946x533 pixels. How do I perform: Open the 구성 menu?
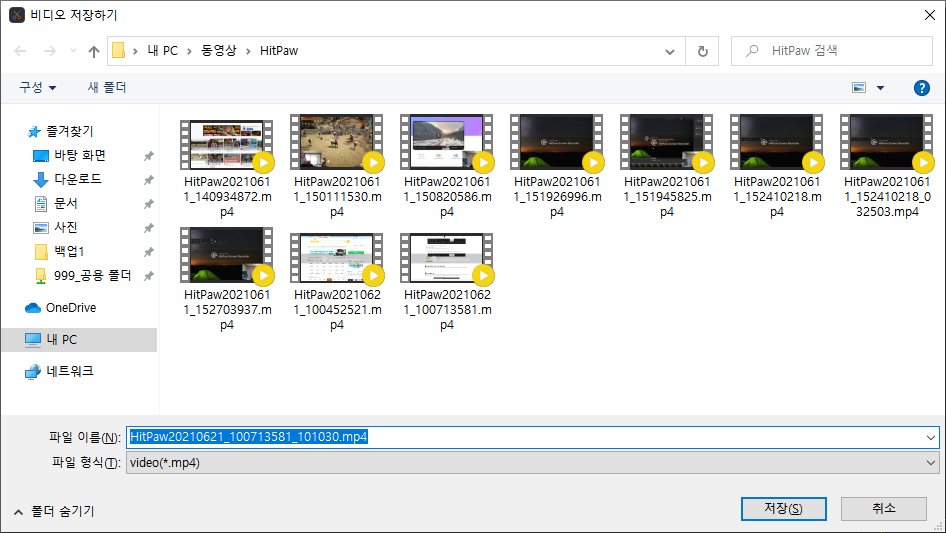[37, 88]
